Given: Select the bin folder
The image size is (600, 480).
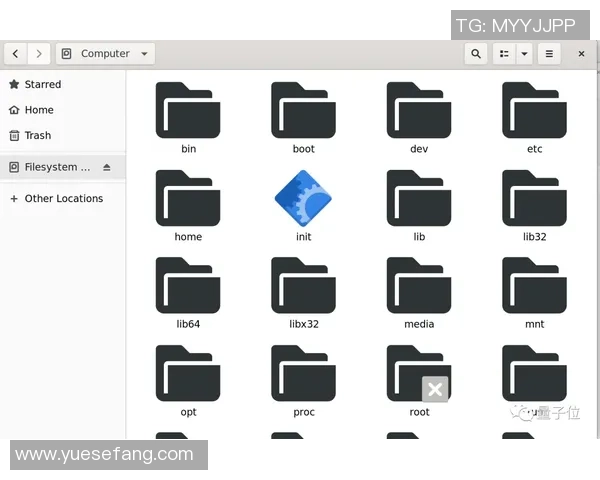Looking at the screenshot, I should click(x=188, y=110).
